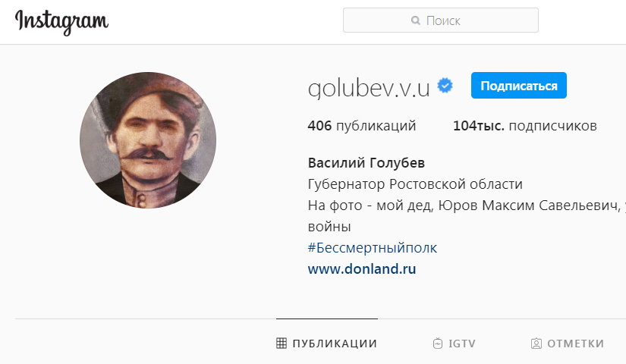Switch to the ПУБЛИКАЦИИ tab
This screenshot has width=626, height=364.
click(326, 344)
